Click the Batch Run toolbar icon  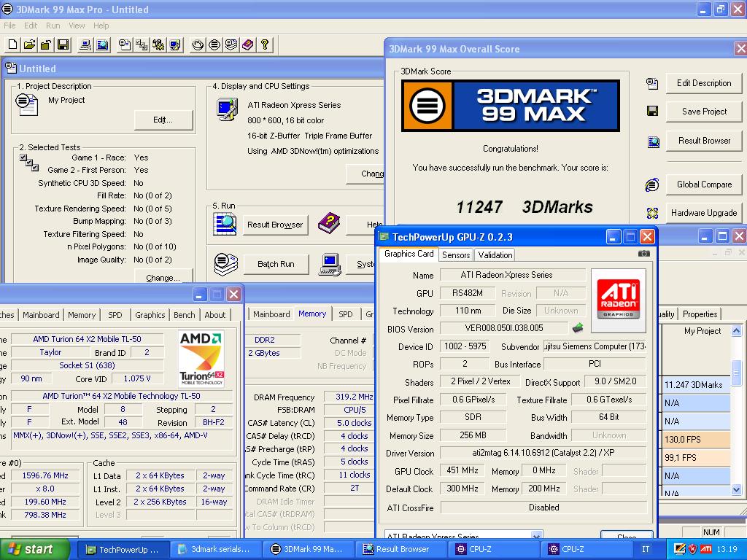231,44
